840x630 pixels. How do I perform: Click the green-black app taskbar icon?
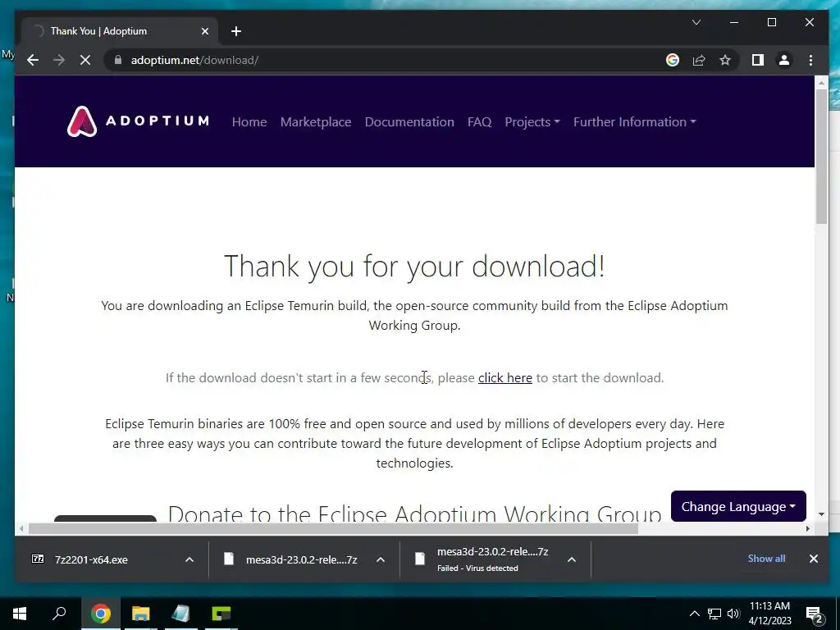coord(221,614)
